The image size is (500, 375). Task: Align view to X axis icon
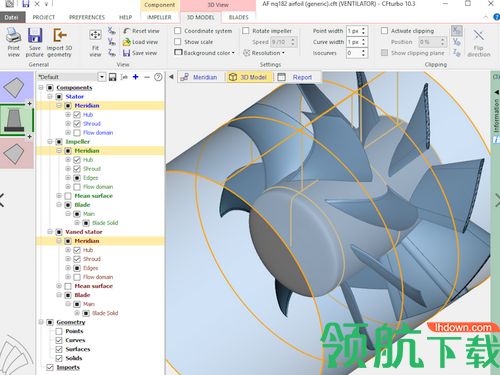tap(112, 31)
